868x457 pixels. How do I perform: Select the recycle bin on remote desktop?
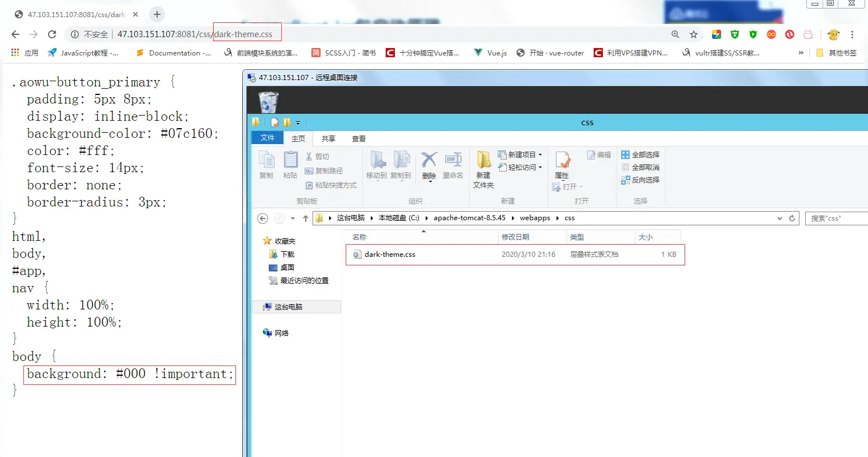click(269, 102)
